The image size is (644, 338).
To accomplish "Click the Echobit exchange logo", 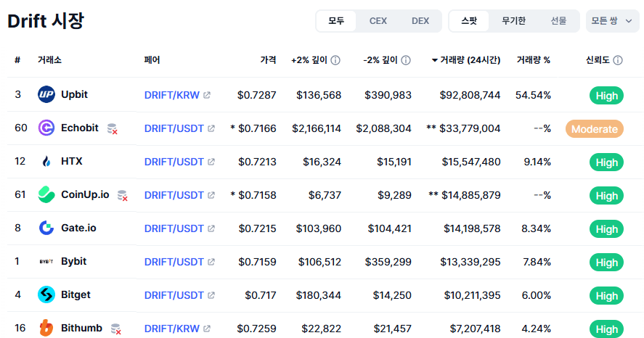I will [46, 128].
